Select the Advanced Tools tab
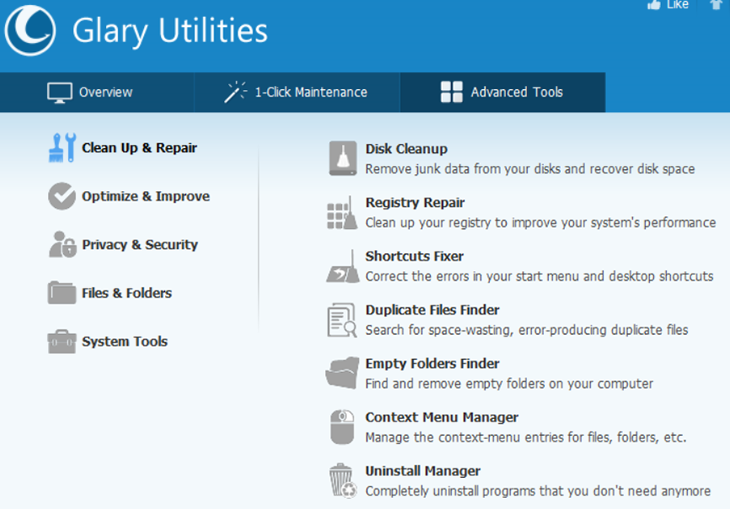The image size is (730, 509). pyautogui.click(x=503, y=92)
